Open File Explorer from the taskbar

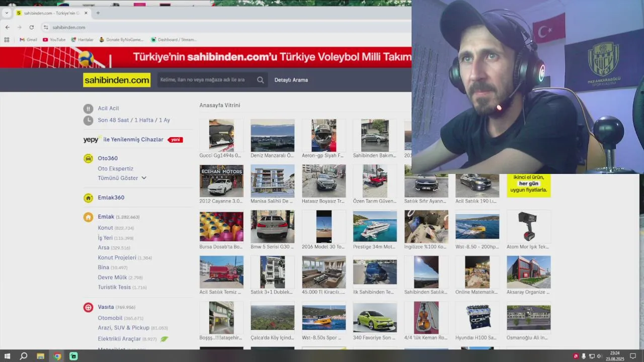[40, 356]
